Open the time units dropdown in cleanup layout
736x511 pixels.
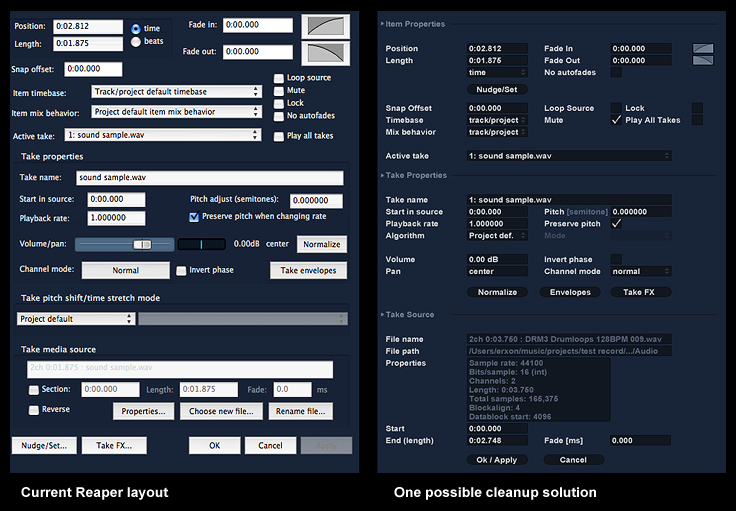click(x=497, y=72)
